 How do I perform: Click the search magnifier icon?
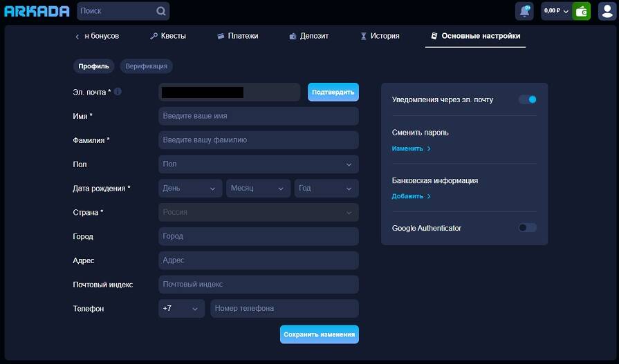[160, 11]
